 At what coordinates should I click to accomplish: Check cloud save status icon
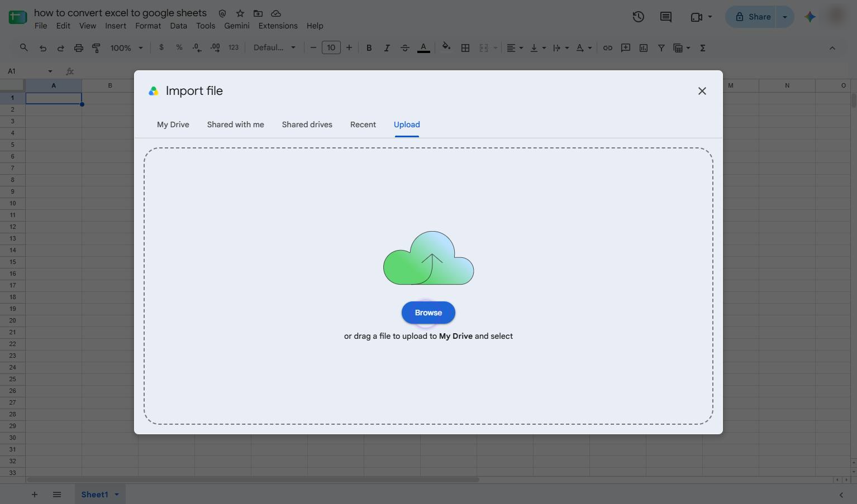coord(276,13)
